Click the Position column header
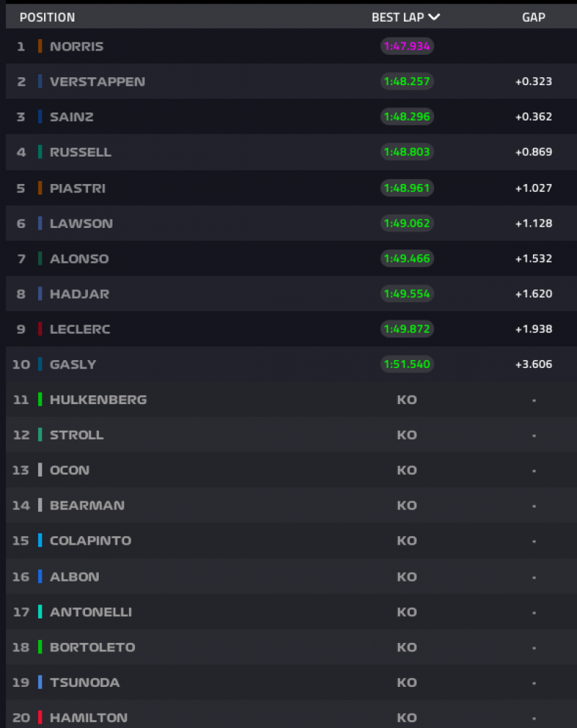The height and width of the screenshot is (728, 577). [47, 17]
